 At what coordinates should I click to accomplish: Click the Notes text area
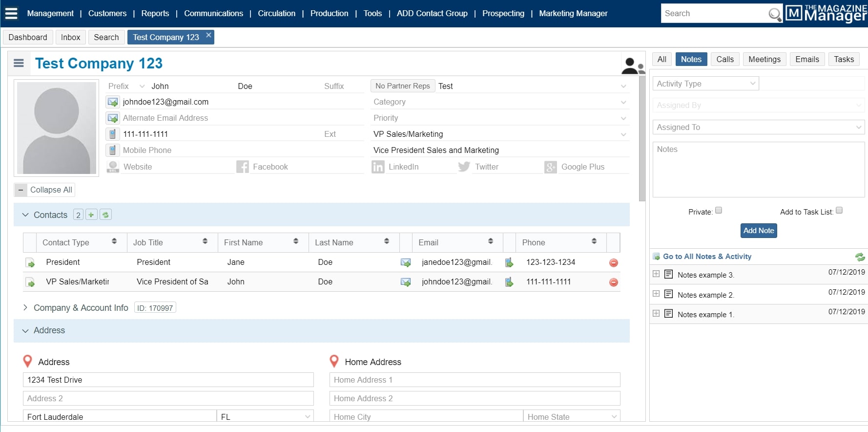point(758,170)
